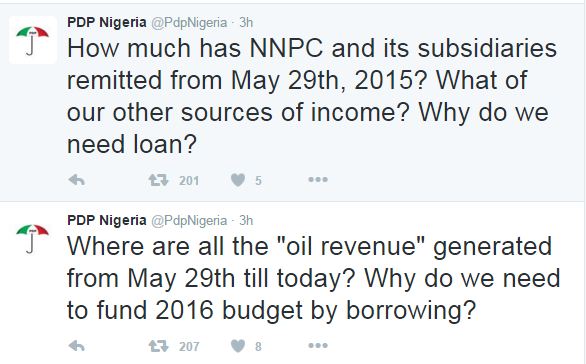
Task: Reply to the oil revenue tweet
Action: pos(77,346)
